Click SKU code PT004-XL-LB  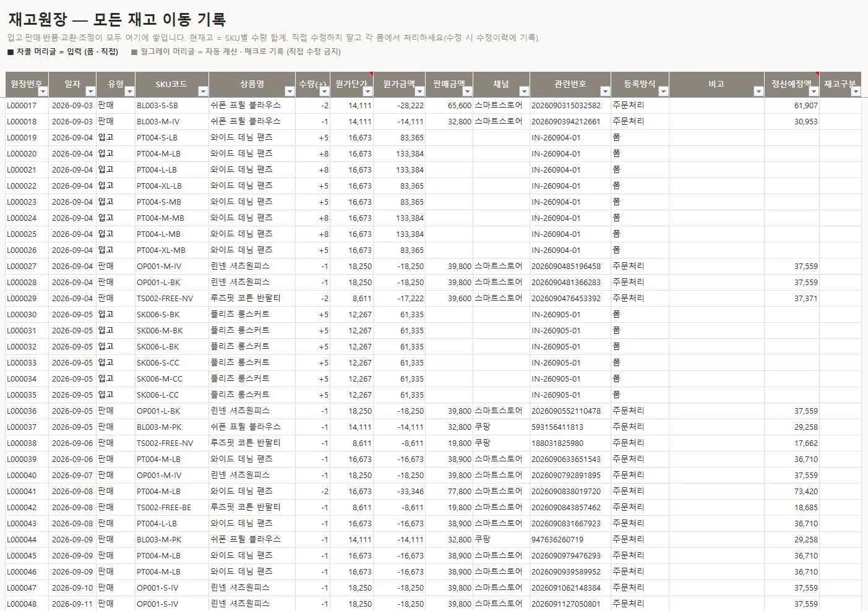[171, 186]
